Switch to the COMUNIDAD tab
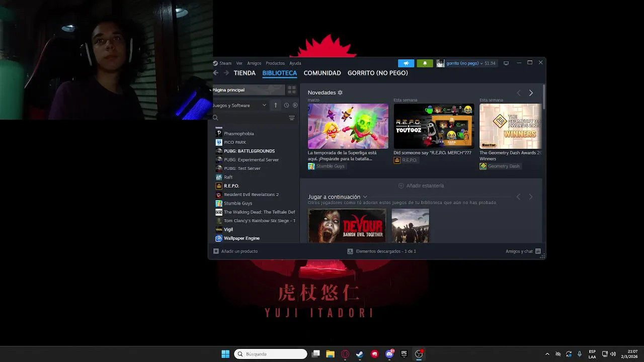The image size is (644, 362). tap(322, 73)
